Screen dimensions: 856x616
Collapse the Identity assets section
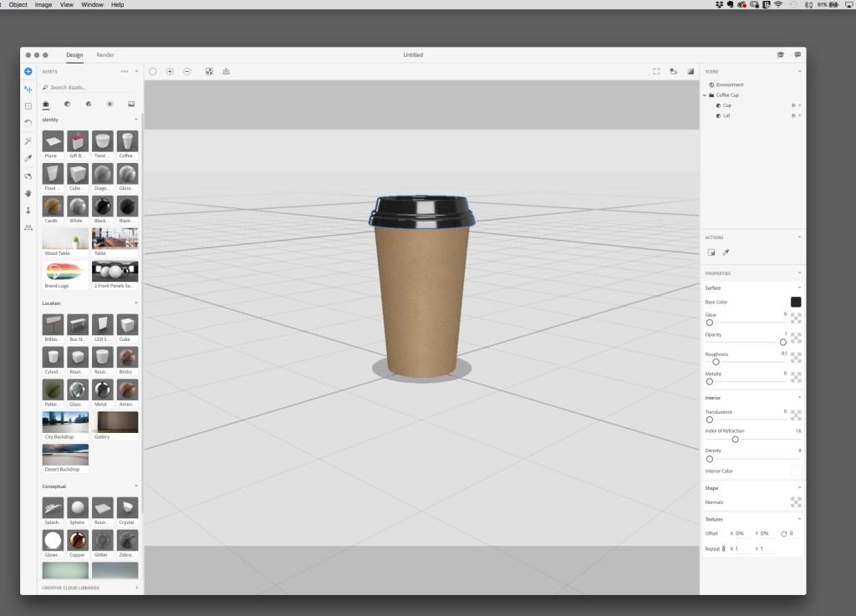pyautogui.click(x=138, y=120)
